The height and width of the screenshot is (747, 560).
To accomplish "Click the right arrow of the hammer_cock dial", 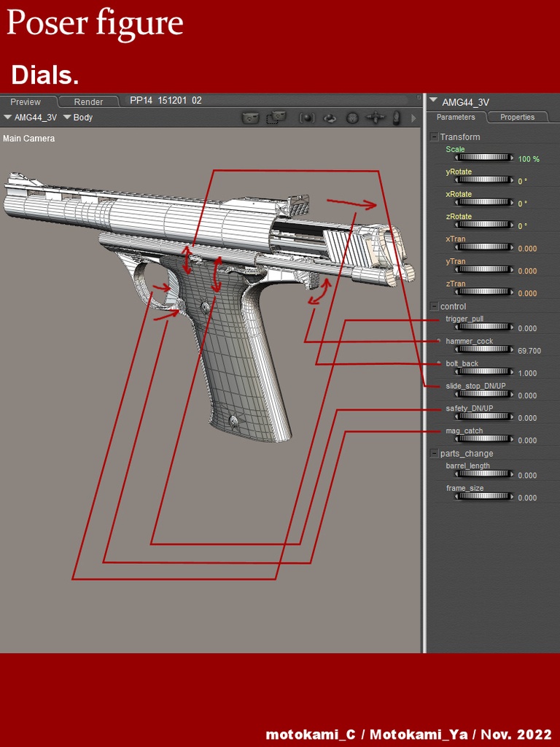I will coord(511,349).
